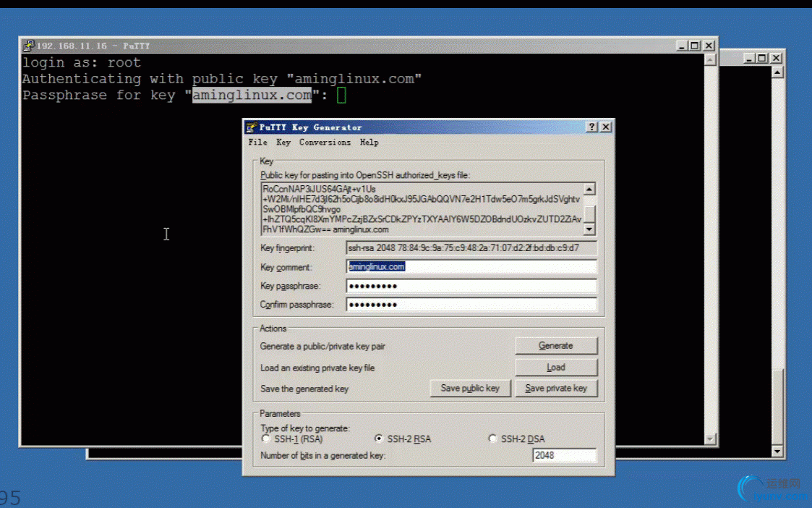The image size is (812, 508).
Task: Click Save public key
Action: point(470,389)
